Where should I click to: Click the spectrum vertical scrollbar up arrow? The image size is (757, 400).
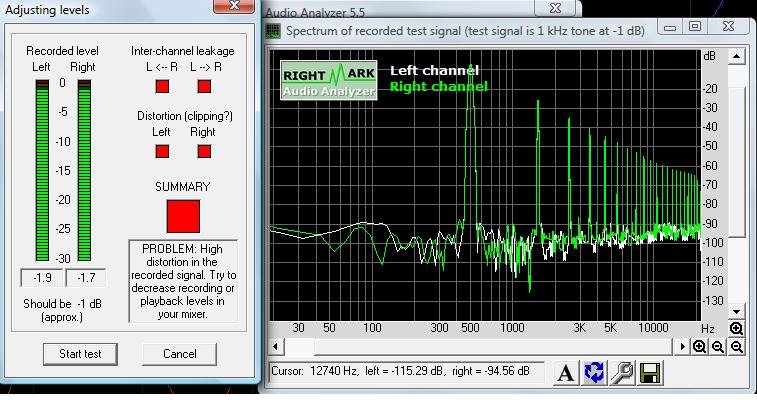tap(736, 56)
